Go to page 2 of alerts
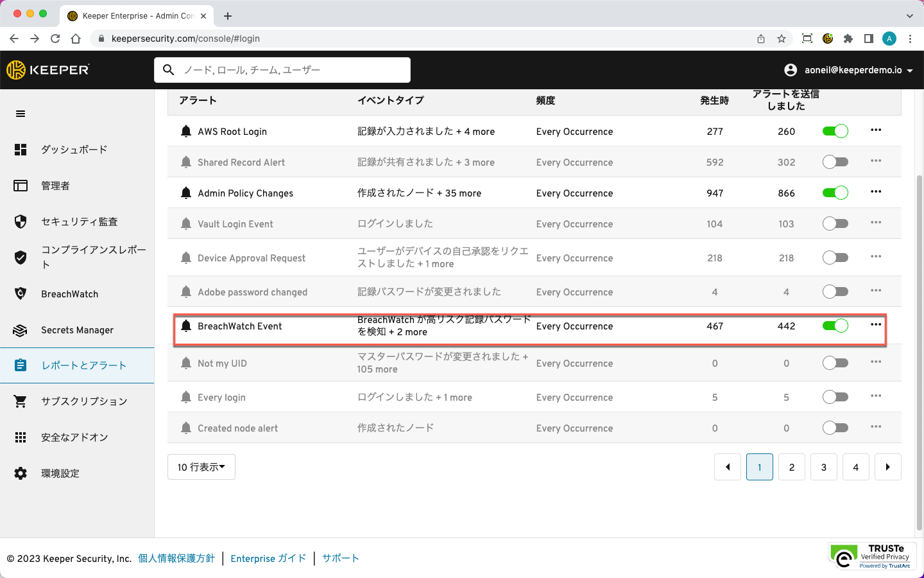Screen dimensions: 924x578 792,467
